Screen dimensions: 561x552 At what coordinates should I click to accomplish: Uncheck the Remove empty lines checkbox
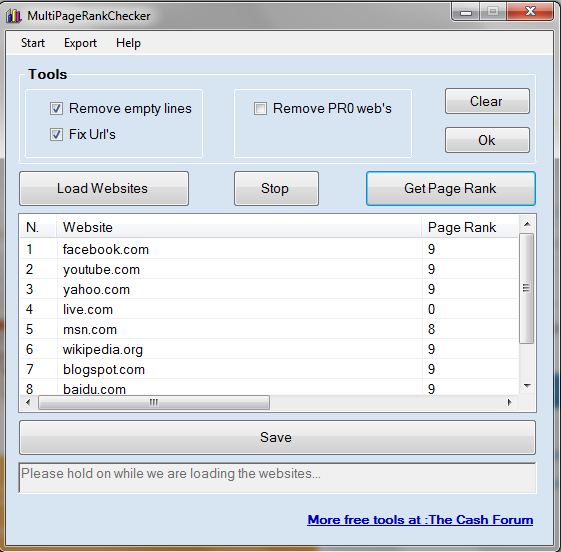click(56, 108)
